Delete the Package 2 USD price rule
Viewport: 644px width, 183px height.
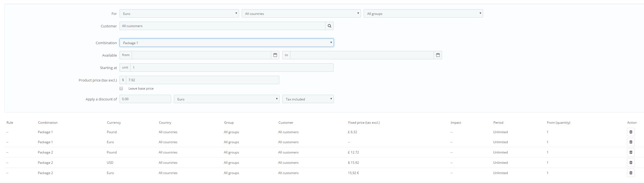[631, 163]
